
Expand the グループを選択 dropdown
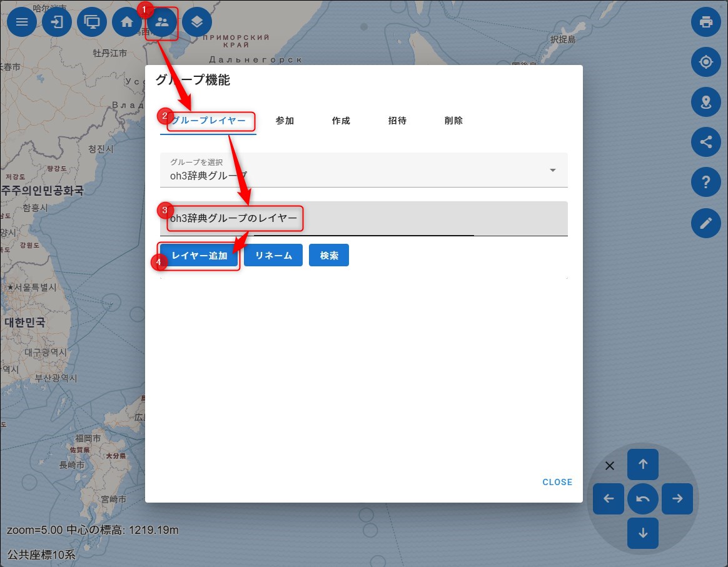(364, 170)
